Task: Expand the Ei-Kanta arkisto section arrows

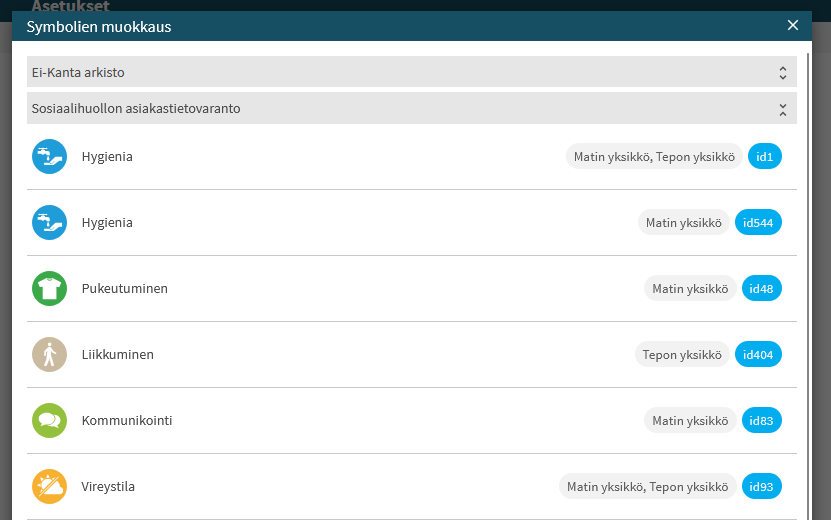Action: click(x=783, y=73)
